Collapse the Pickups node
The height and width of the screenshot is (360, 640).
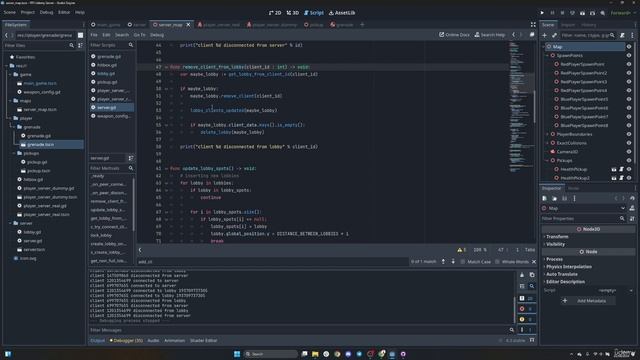click(548, 160)
